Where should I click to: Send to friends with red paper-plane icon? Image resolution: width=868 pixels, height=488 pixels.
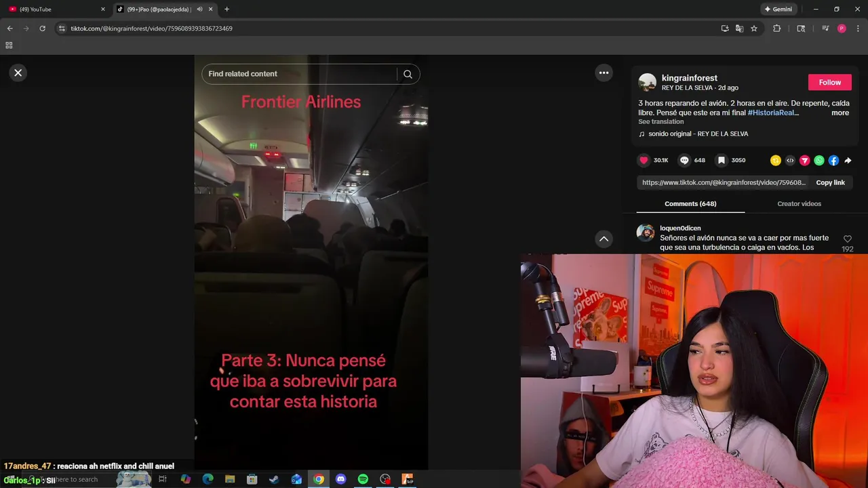click(x=804, y=161)
